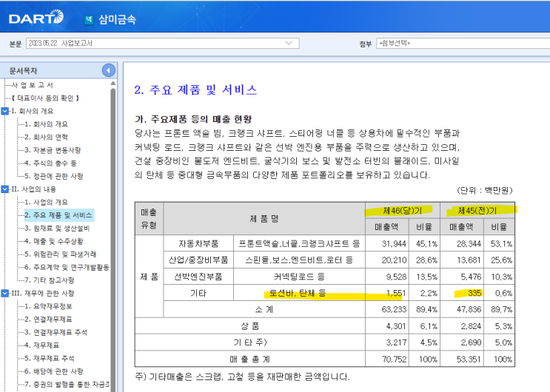Screen dimensions: 550x392
Task: Open 6. 배당에 관한 사항 item
Action: click(53, 371)
